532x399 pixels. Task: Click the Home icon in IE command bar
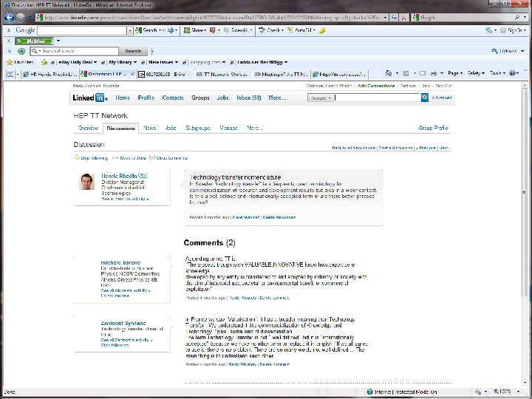tap(389, 73)
